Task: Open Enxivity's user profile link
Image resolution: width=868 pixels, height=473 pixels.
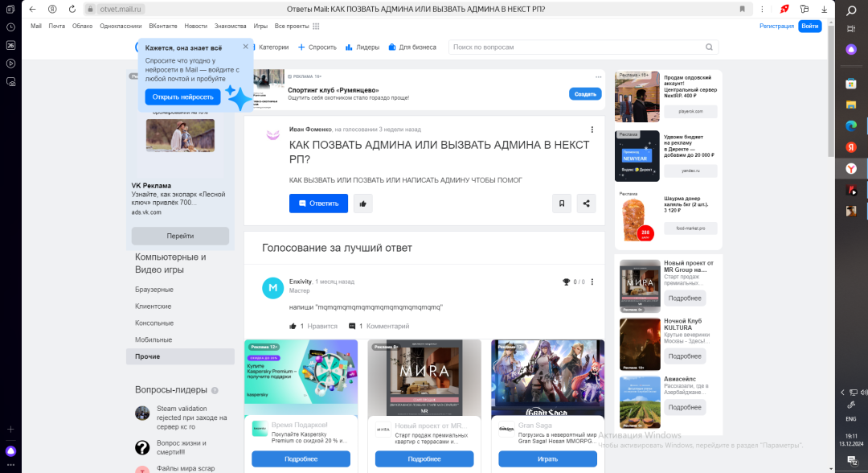Action: (x=300, y=282)
